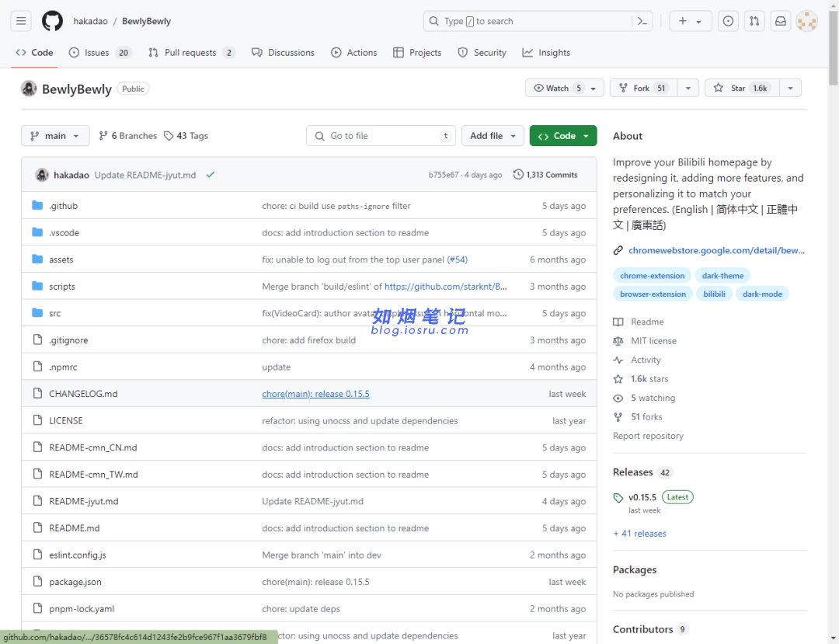View the 43 Tags link
The width and height of the screenshot is (839, 644).
tap(186, 136)
